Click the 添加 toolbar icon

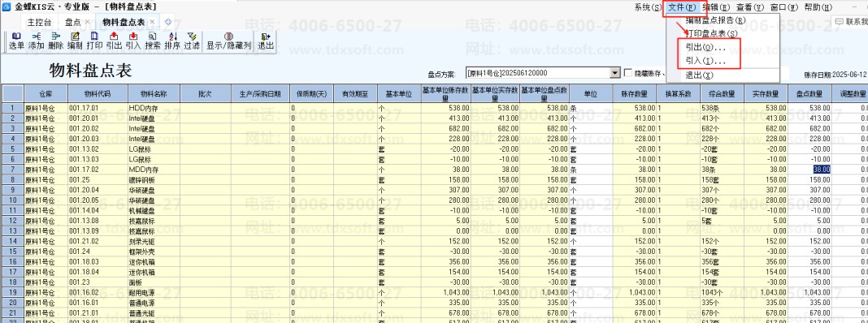tap(36, 41)
